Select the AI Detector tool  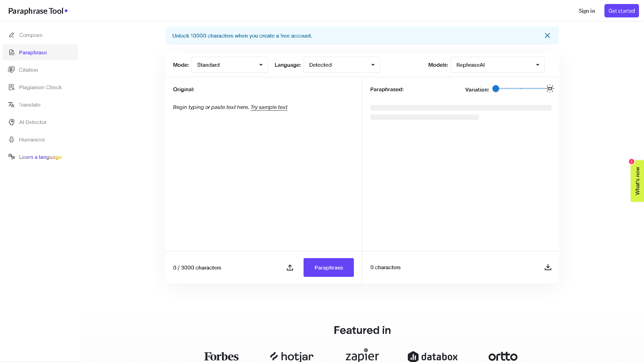click(33, 122)
